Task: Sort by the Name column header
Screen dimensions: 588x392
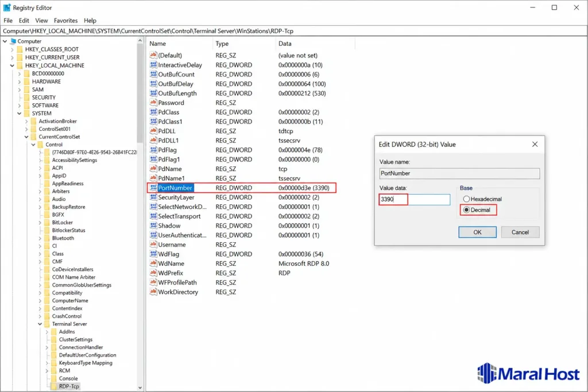Action: pos(179,44)
